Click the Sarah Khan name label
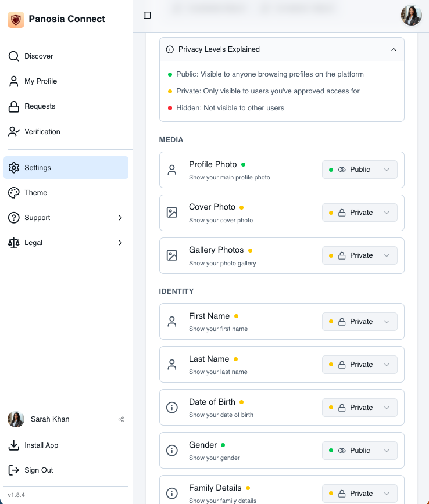The image size is (429, 504). (50, 419)
